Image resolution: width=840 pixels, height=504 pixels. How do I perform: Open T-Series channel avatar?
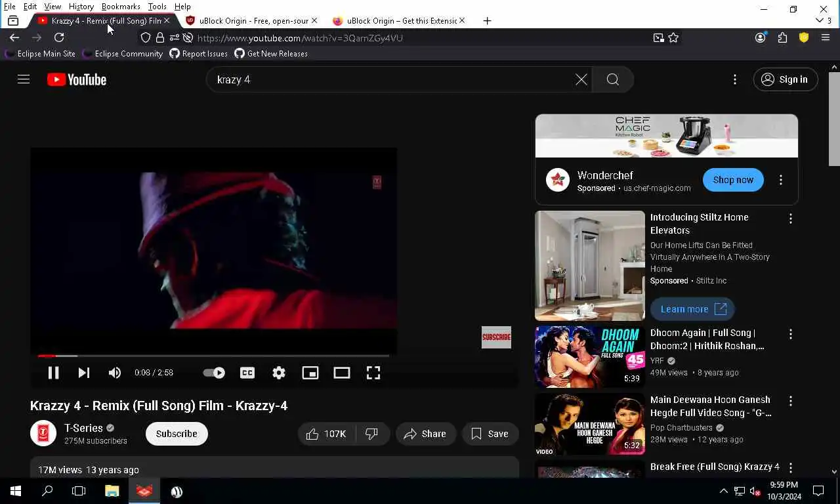(x=43, y=433)
